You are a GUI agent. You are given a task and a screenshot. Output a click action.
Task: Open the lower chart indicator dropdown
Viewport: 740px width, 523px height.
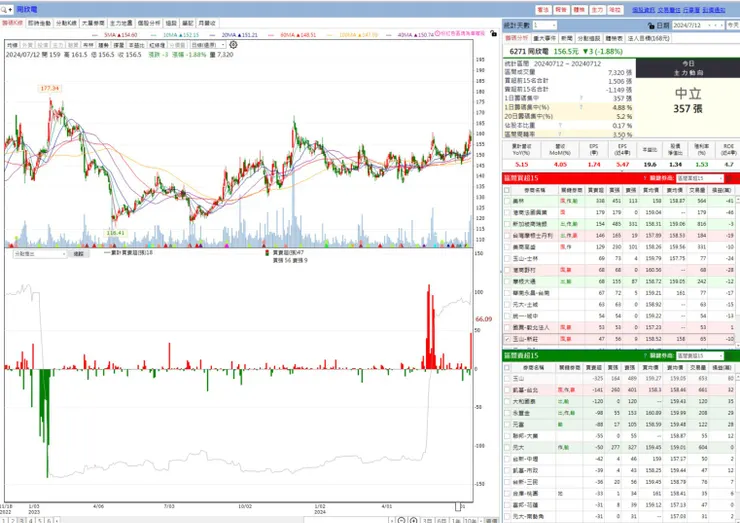(40, 254)
